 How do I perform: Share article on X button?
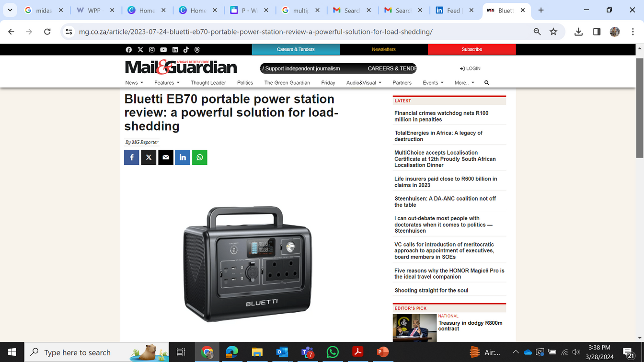tap(149, 157)
